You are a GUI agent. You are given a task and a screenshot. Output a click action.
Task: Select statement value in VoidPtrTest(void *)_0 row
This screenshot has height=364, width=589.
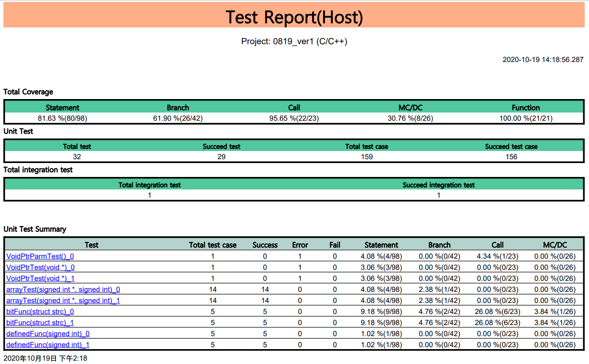(381, 267)
